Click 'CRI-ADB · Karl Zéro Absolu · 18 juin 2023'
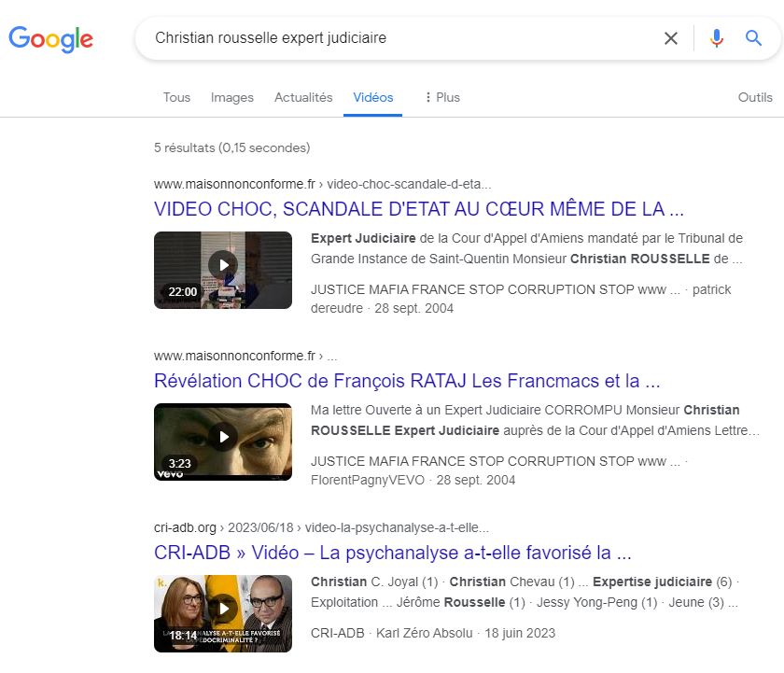Screen dimensions: 784x673 point(433,633)
